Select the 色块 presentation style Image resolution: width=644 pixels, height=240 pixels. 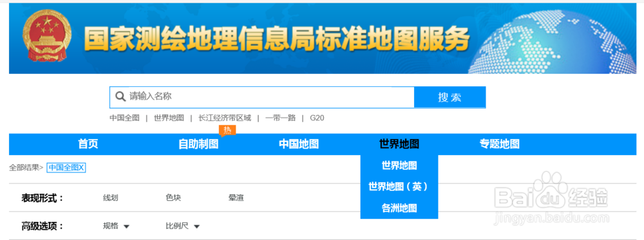tap(173, 198)
